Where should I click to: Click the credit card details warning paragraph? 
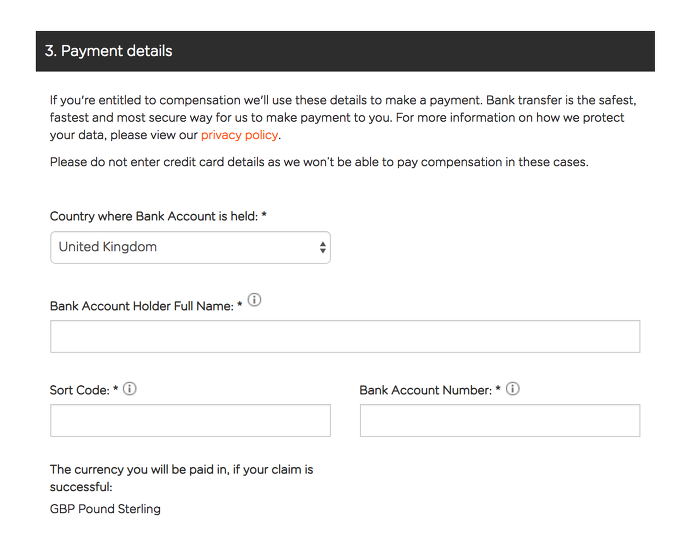point(319,162)
